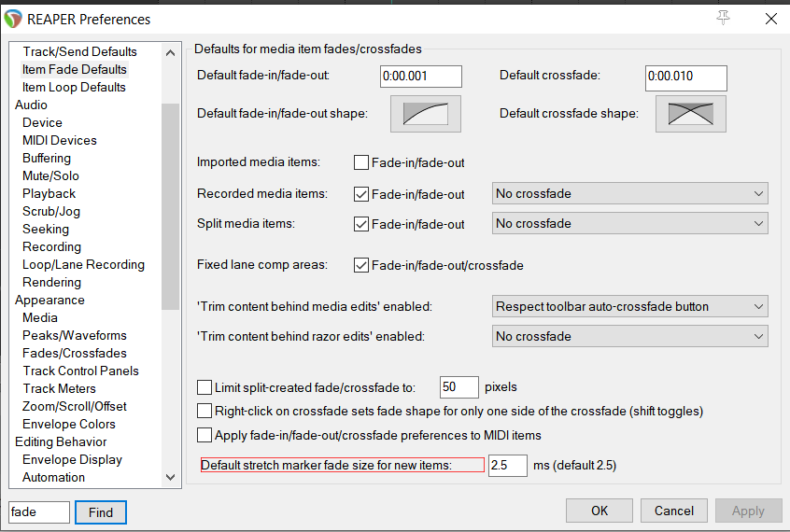
Task: Confirm preferences with OK button
Action: (600, 511)
